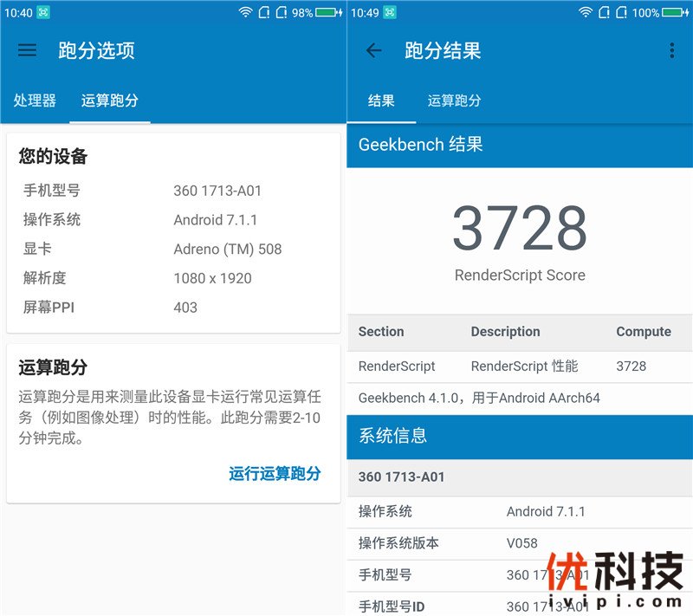Open the three-dot overflow menu

point(672,50)
